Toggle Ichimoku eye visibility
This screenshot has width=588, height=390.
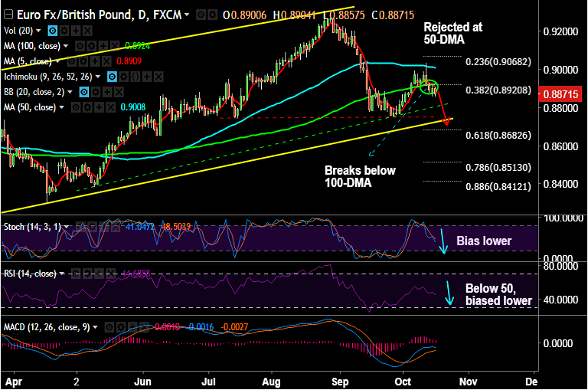click(x=112, y=77)
